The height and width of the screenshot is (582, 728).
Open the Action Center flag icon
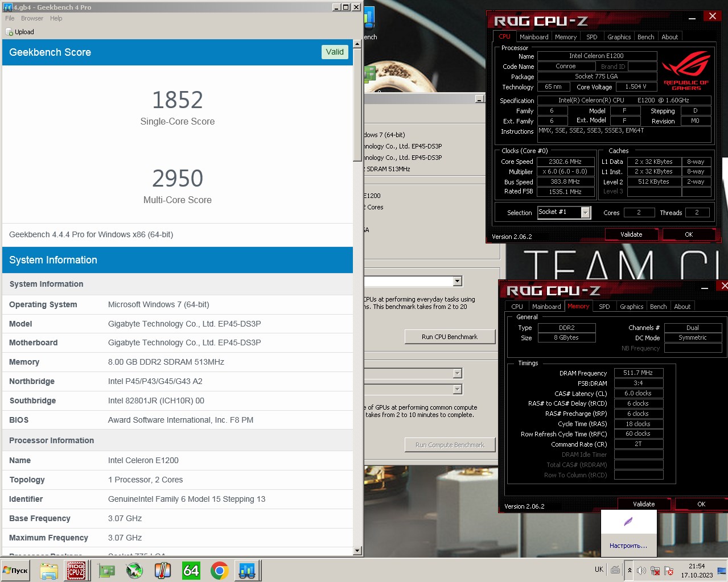(x=669, y=571)
